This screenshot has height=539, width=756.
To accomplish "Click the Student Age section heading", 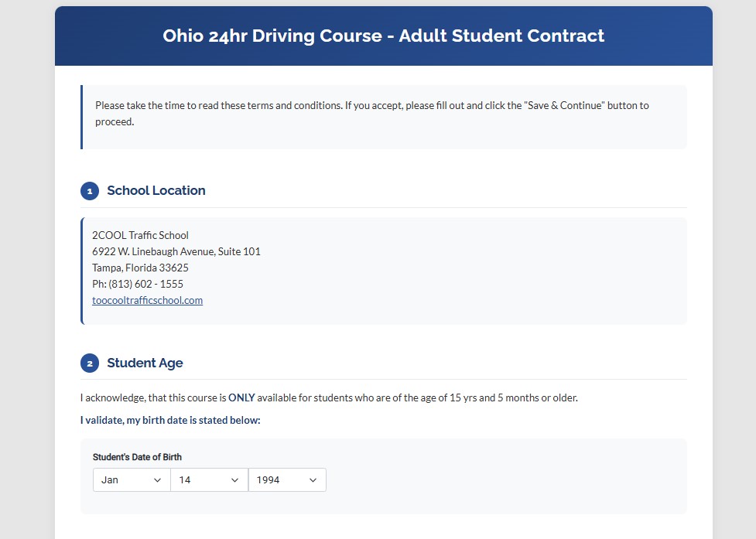I will coord(145,363).
